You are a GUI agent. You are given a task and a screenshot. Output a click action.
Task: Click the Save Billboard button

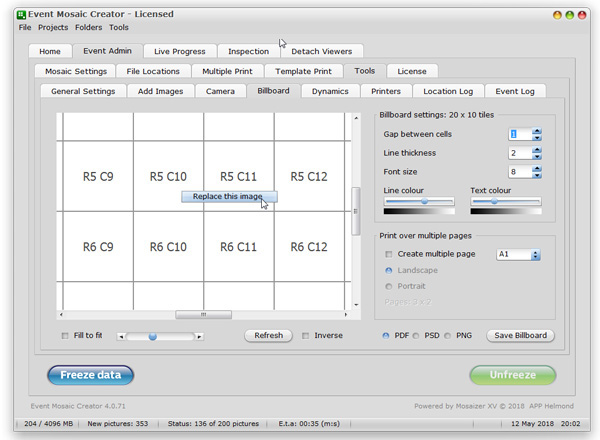(x=520, y=336)
